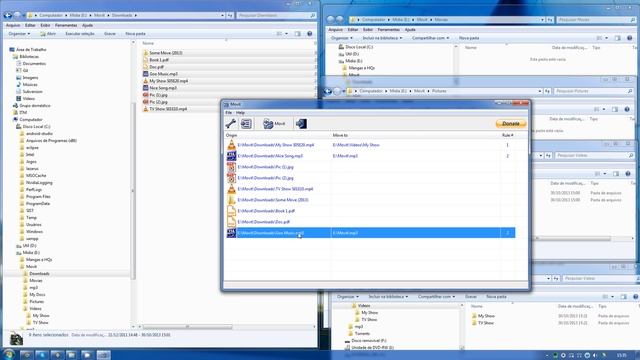Select android-studio folder in navigation tree
The width and height of the screenshot is (640, 360).
coord(39,133)
